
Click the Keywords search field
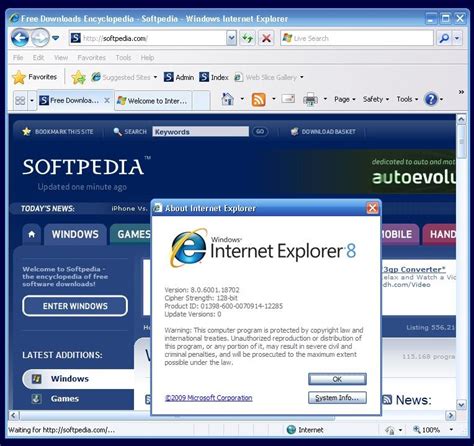201,132
